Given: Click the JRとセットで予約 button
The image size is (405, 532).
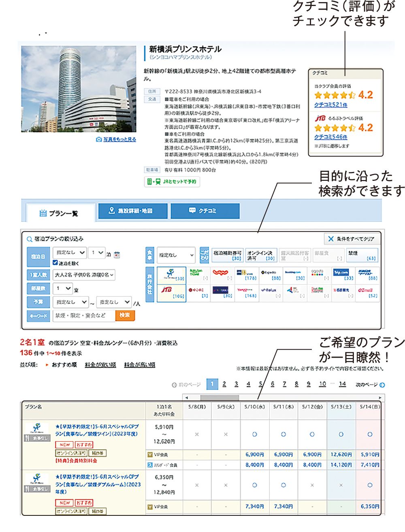Looking at the screenshot, I should point(172,182).
